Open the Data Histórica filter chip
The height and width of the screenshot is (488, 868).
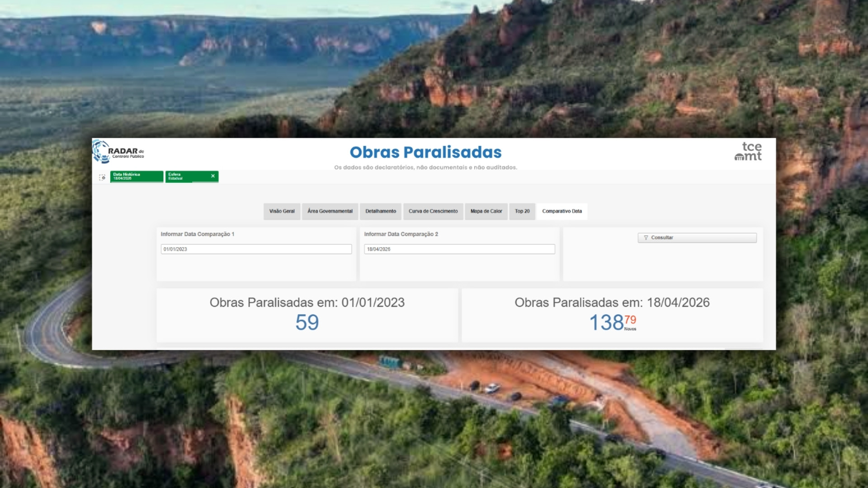point(137,176)
